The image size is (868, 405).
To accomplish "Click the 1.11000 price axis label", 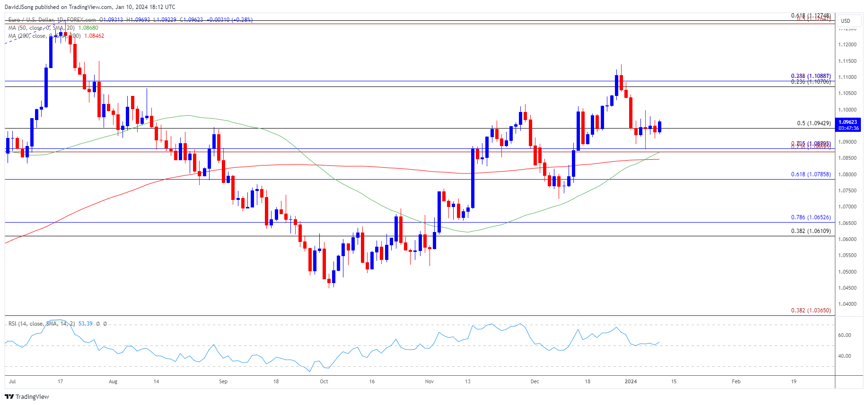I will tap(847, 77).
